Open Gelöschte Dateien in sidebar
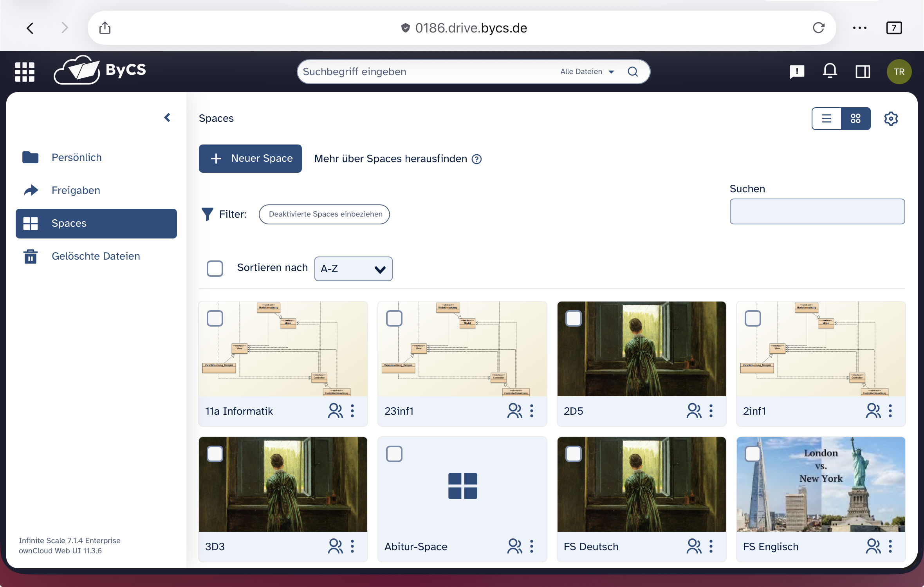Viewport: 924px width, 587px height. coord(96,256)
